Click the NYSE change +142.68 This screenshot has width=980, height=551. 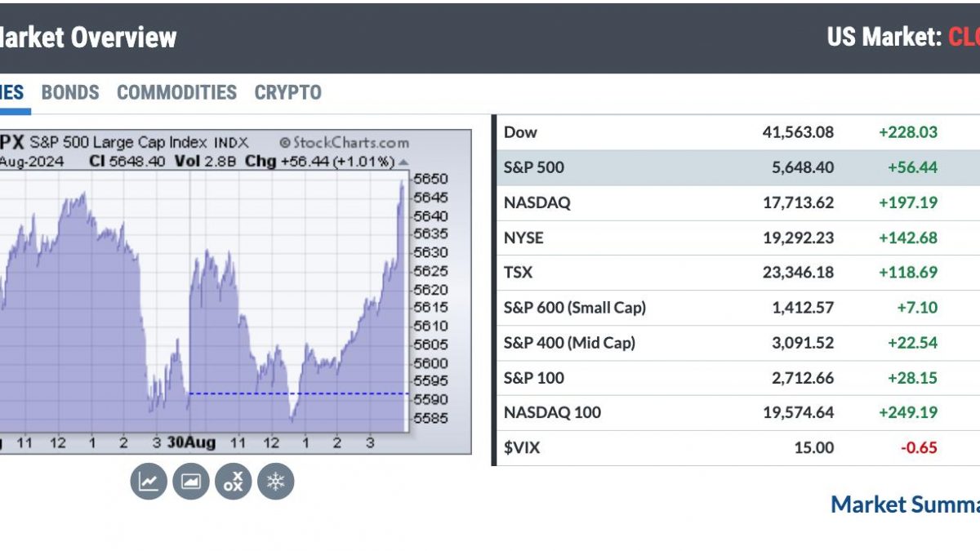coord(908,238)
